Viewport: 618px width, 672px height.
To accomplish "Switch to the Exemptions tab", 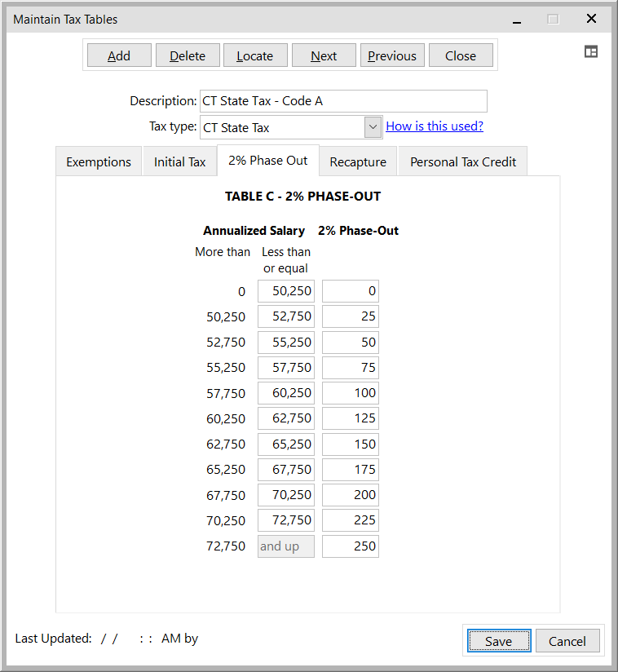I will 99,161.
